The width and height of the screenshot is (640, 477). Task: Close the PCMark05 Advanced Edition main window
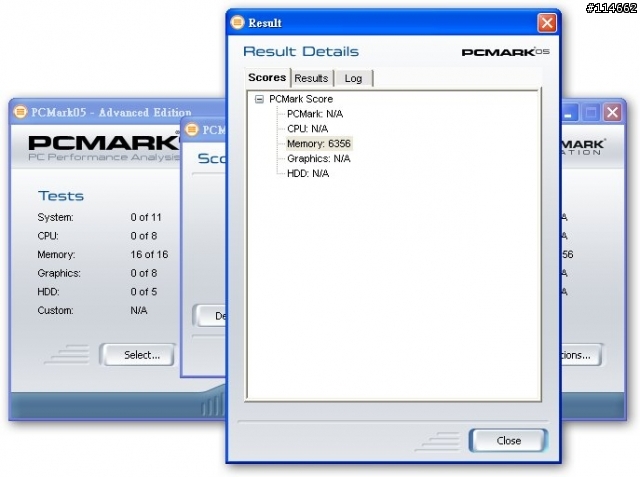click(x=612, y=112)
